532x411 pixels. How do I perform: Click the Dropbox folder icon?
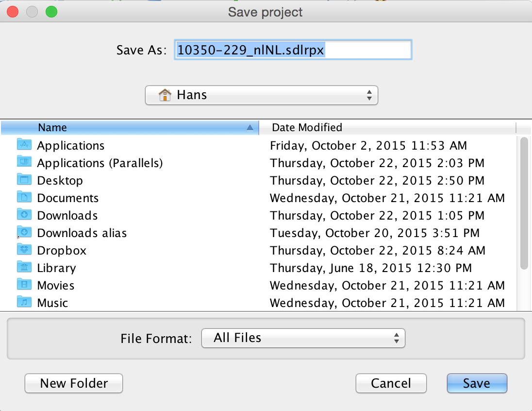24,250
